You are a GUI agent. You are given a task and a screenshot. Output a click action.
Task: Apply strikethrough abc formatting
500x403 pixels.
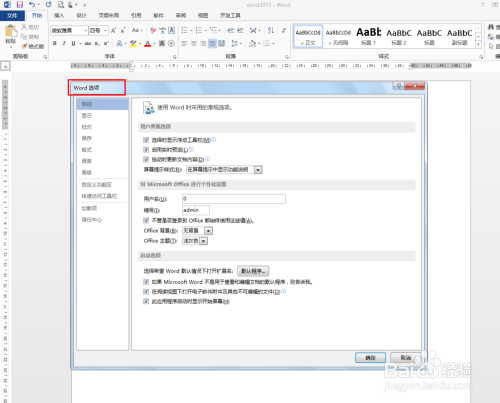click(x=88, y=43)
